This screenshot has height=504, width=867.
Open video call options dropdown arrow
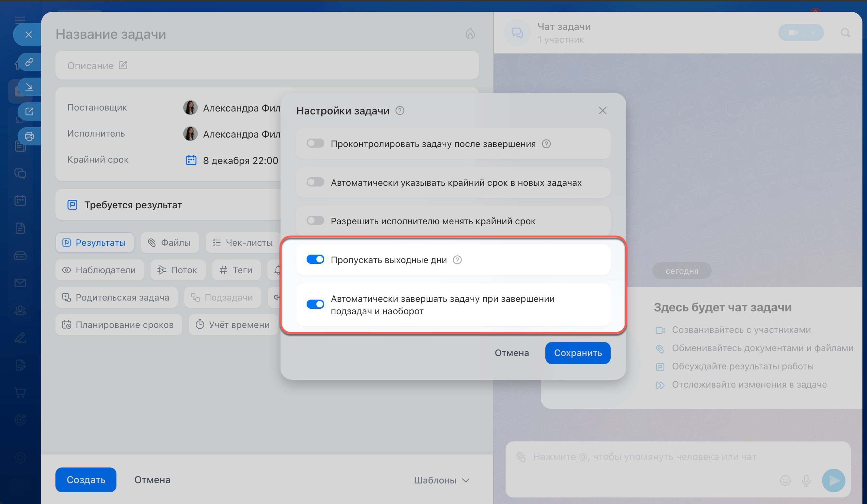click(x=813, y=33)
